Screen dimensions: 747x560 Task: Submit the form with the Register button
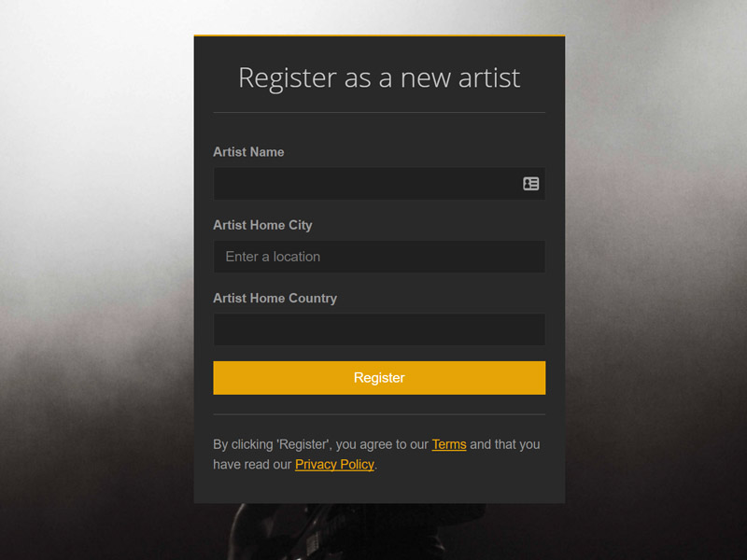click(379, 378)
